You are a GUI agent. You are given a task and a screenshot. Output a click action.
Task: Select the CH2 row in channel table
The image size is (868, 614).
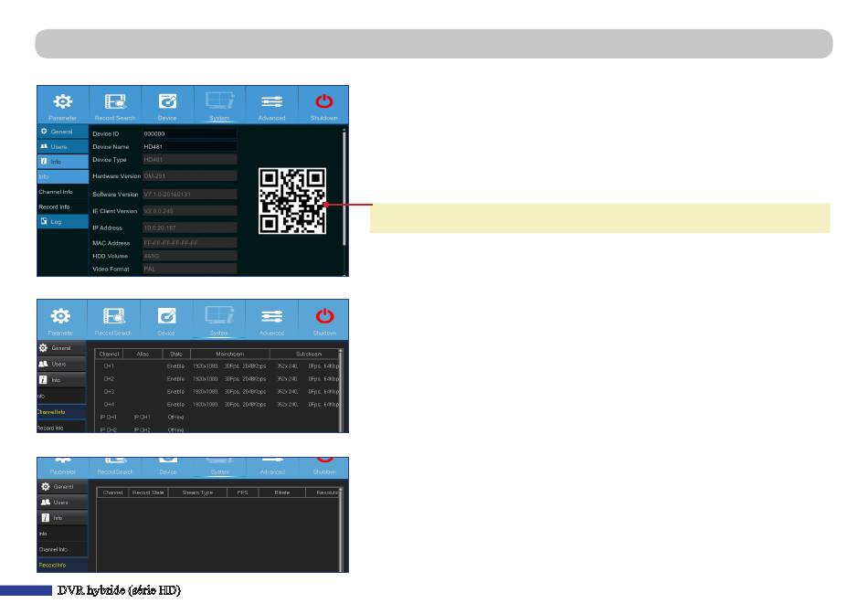point(217,378)
